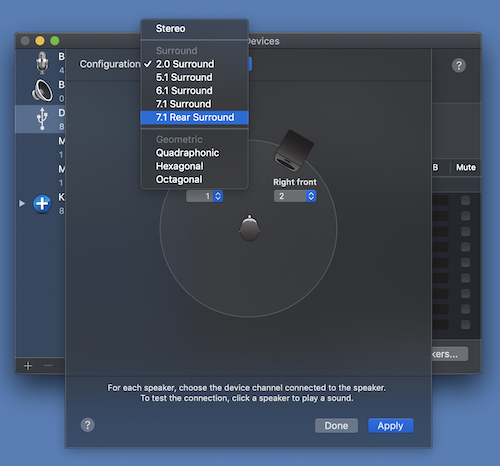Image resolution: width=500 pixels, height=466 pixels.
Task: Click the Apply button
Action: tap(391, 426)
